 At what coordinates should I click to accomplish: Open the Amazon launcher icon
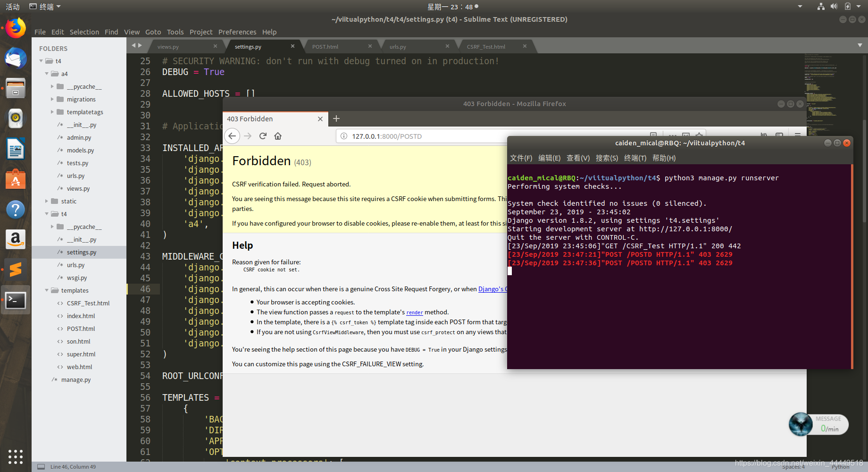click(16, 239)
